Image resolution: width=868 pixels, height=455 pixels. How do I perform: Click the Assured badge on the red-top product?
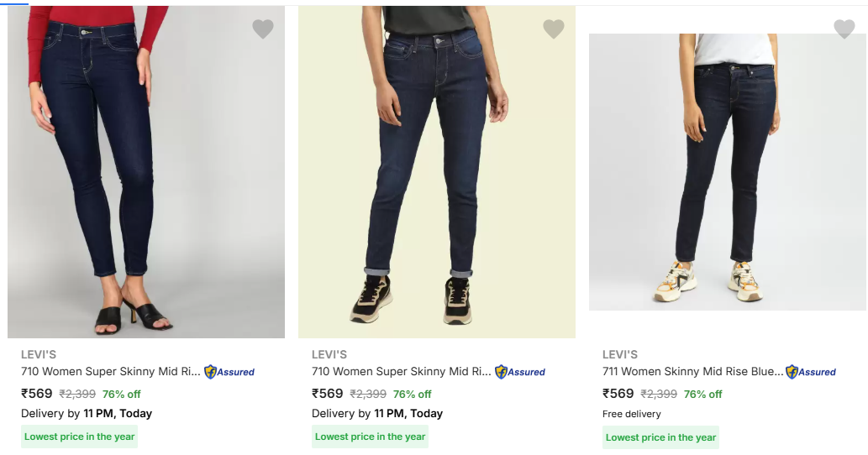229,372
